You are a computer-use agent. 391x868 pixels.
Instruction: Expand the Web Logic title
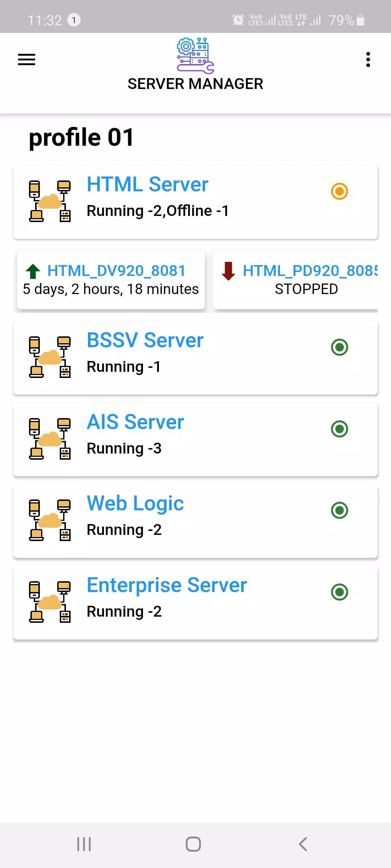click(x=135, y=504)
